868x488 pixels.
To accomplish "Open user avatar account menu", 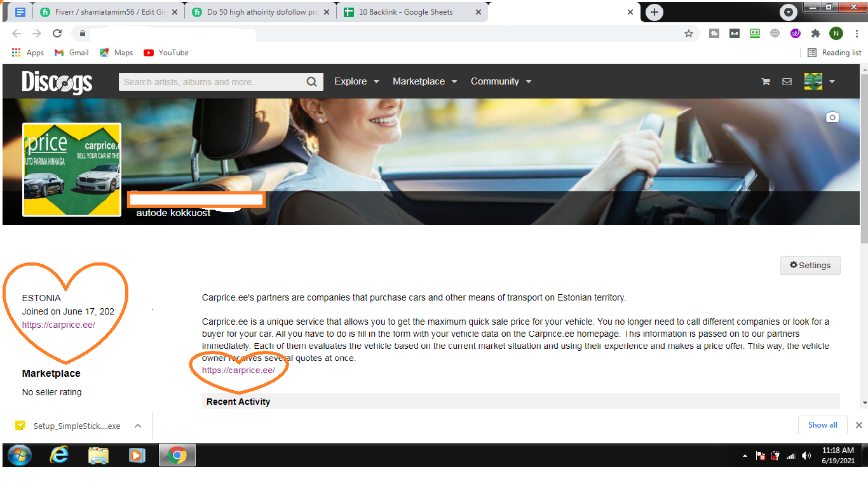I will coord(819,81).
